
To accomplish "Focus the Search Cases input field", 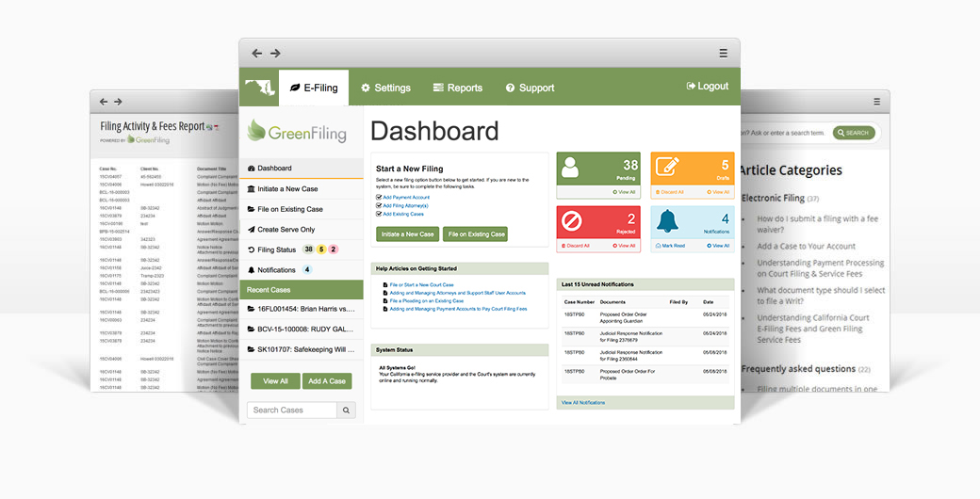I will click(x=291, y=410).
